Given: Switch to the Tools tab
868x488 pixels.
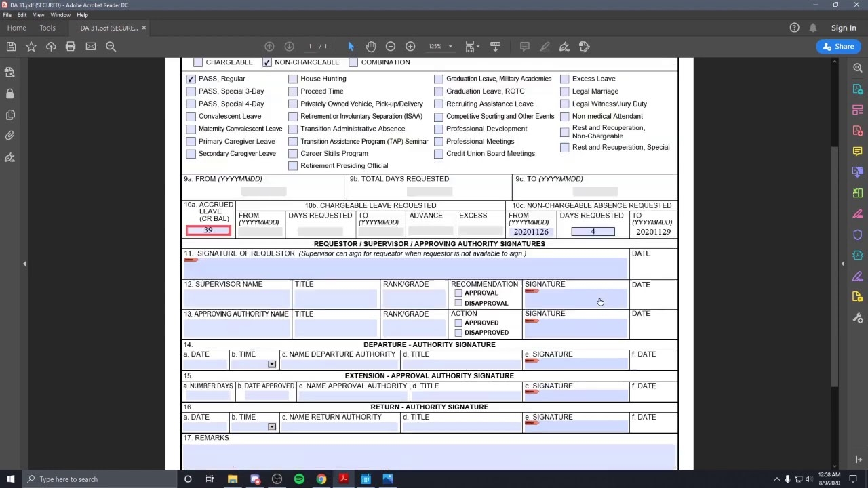Looking at the screenshot, I should tap(47, 28).
